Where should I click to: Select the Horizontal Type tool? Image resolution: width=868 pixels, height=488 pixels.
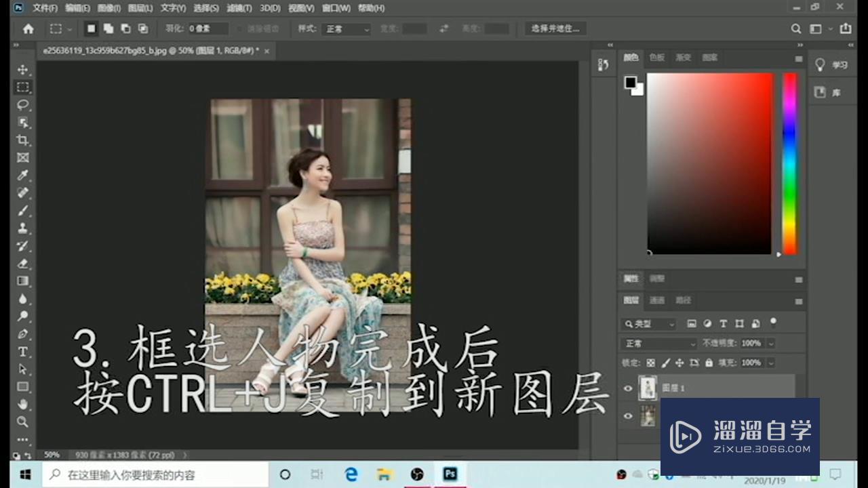coord(23,352)
